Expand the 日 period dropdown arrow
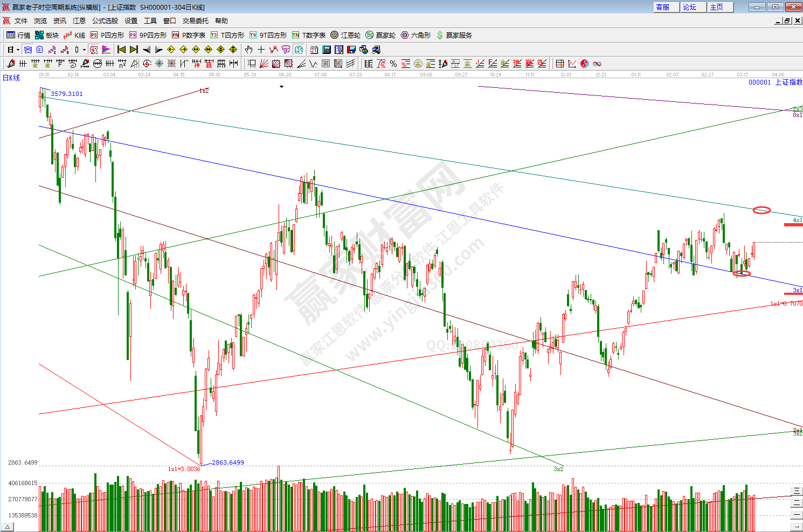Screen dimensions: 803x532 point(18,50)
